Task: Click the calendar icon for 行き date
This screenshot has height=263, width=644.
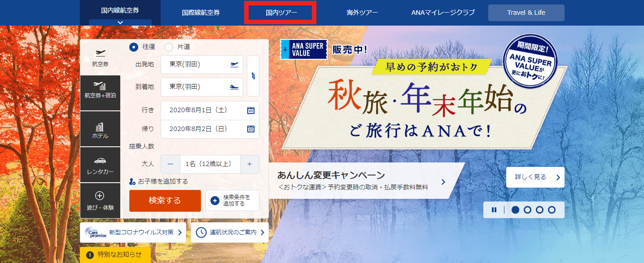Action: click(251, 110)
